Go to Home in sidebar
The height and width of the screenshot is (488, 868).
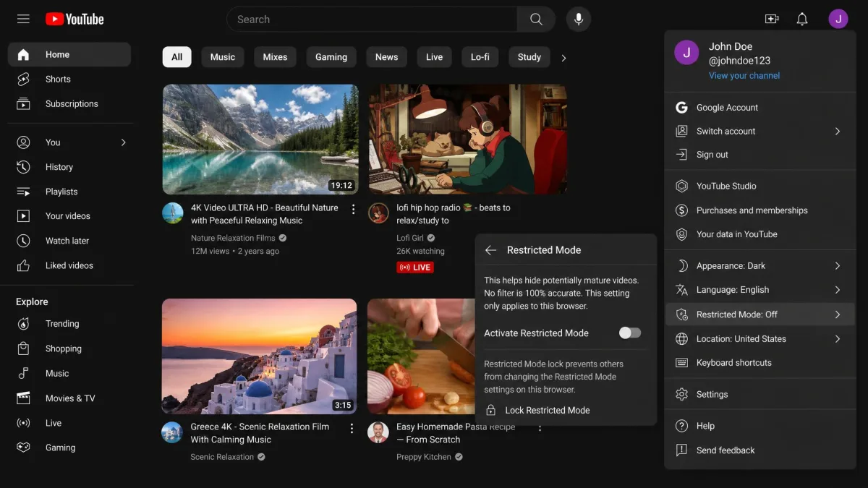(69, 55)
